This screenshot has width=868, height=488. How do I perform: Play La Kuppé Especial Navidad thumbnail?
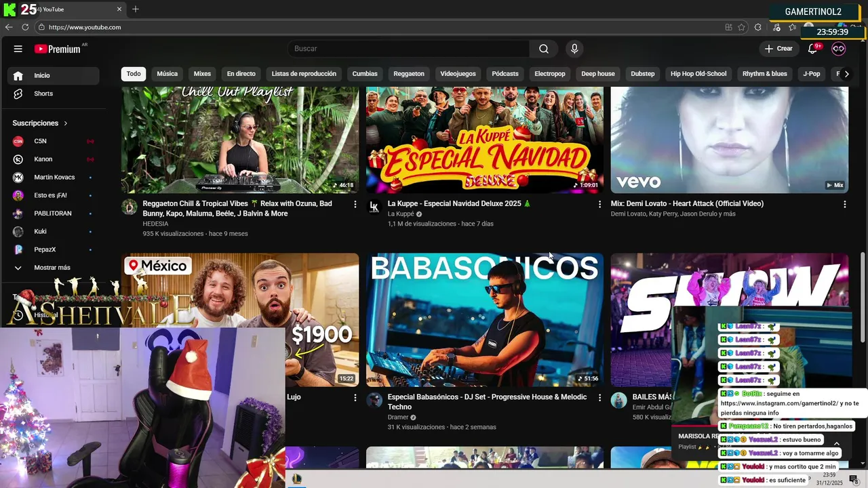point(485,140)
